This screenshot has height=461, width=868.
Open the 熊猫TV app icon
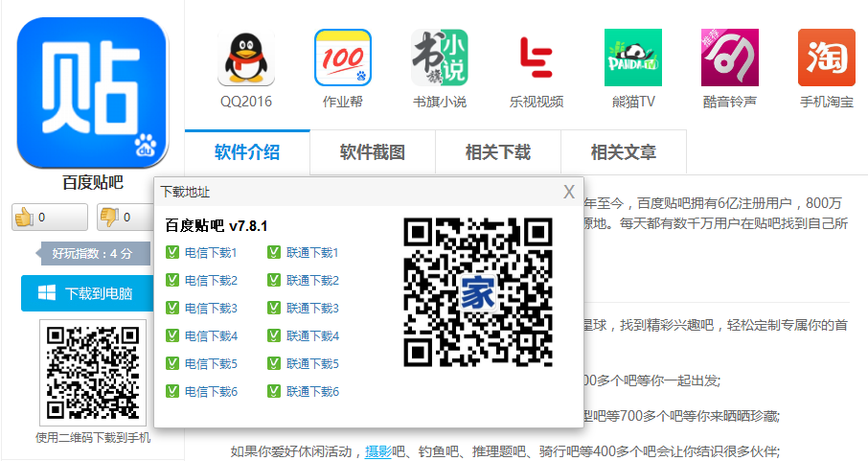point(633,58)
